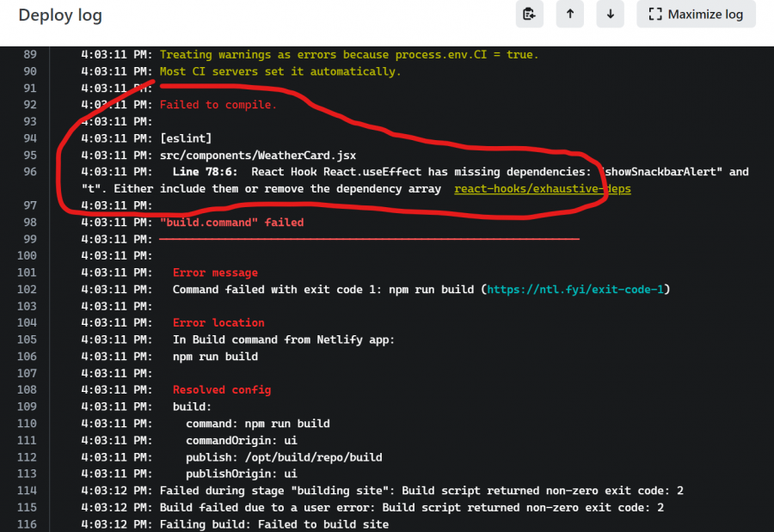Click the red 'Error location' label
Image resolution: width=774 pixels, height=532 pixels.
pyautogui.click(x=217, y=322)
